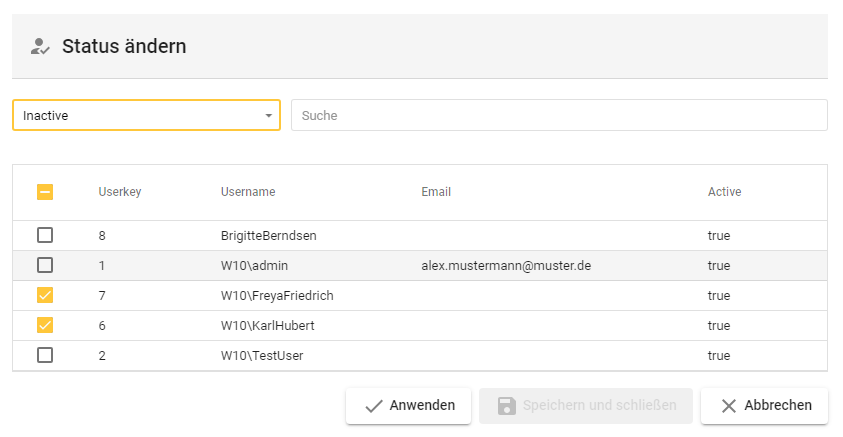Focus the Suche search field

(x=558, y=116)
